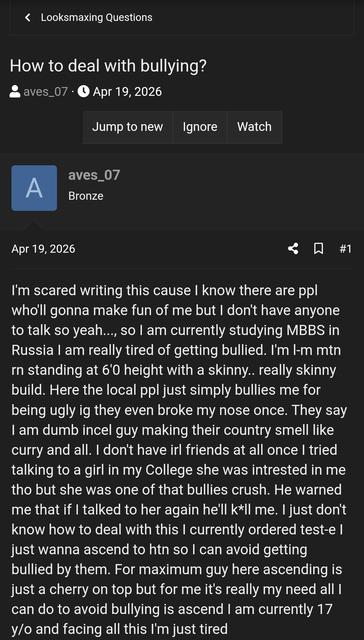Click the clock icon beside thread date
Viewport: 364px width, 640px height.
83,91
